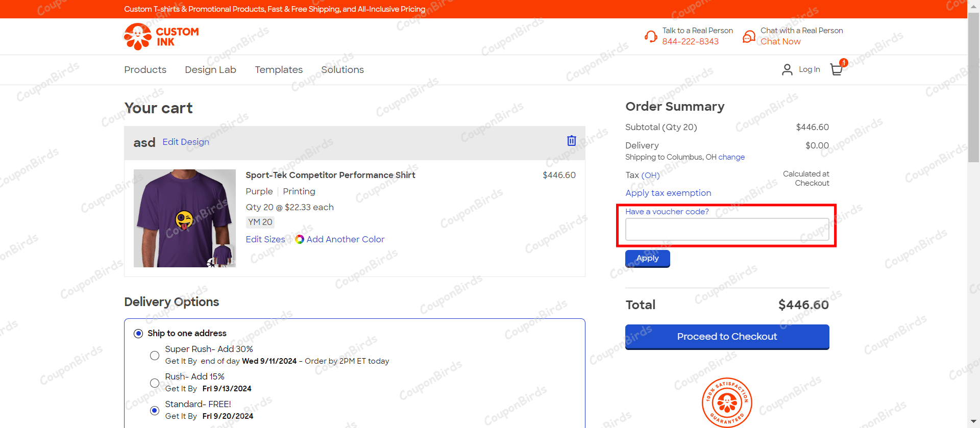Screen dimensions: 980x428
Task: Click Proceed to Checkout
Action: coord(727,337)
